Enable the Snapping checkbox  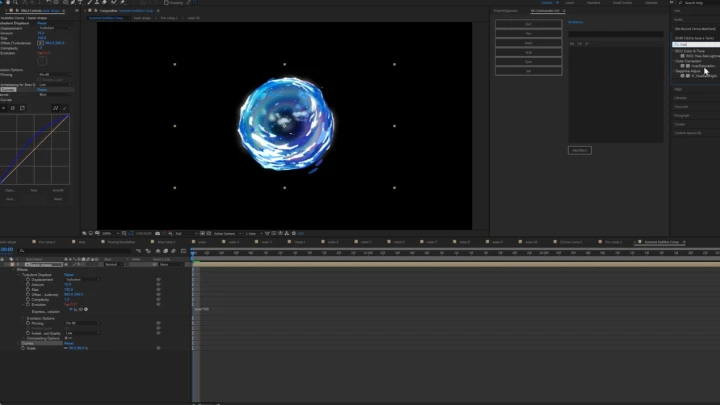click(166, 3)
